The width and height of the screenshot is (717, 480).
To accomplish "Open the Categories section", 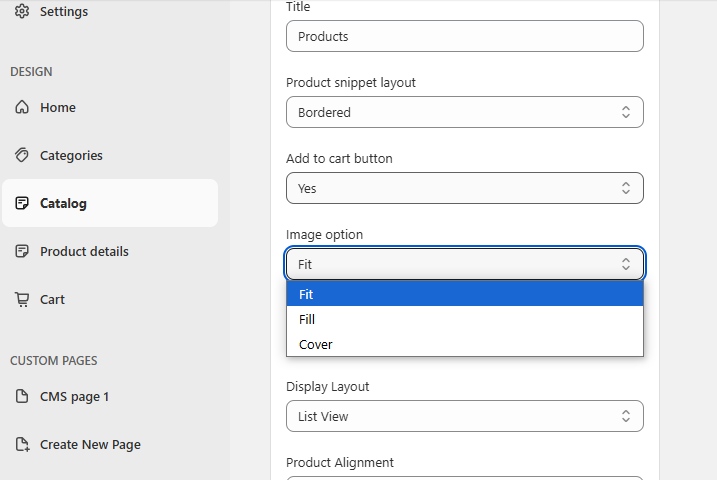I will tap(110, 155).
